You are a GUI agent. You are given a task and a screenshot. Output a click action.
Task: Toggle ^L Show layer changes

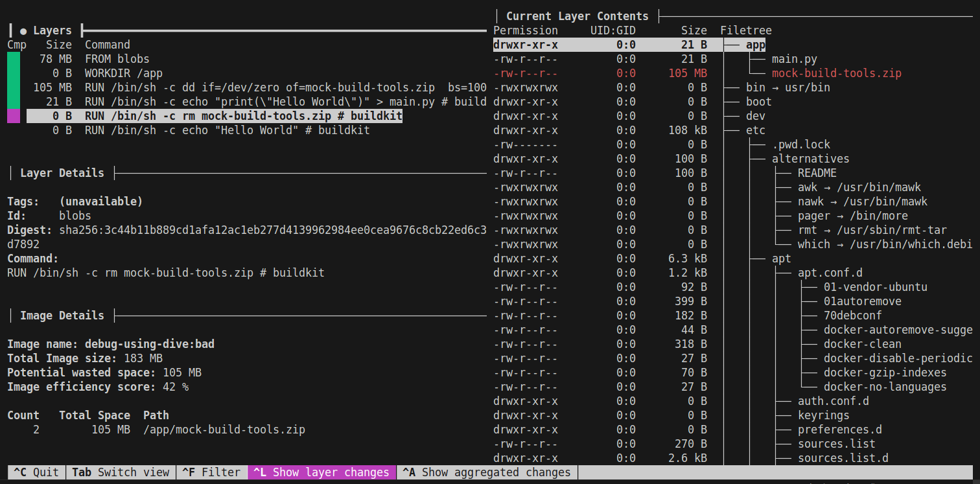pyautogui.click(x=321, y=472)
